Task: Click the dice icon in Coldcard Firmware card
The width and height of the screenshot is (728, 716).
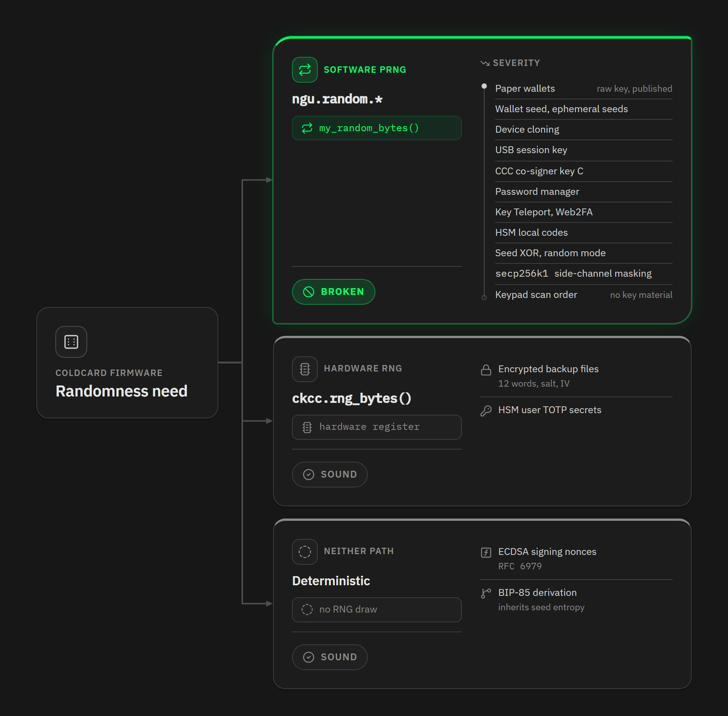Action: point(71,342)
